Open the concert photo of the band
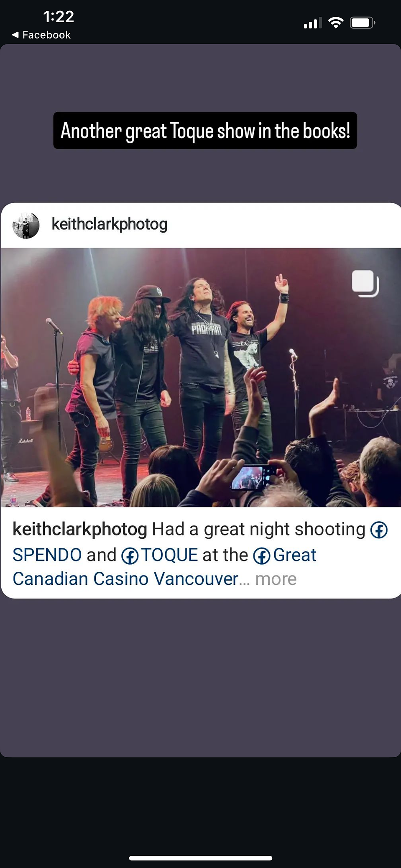Screen dimensions: 401x868 201,377
